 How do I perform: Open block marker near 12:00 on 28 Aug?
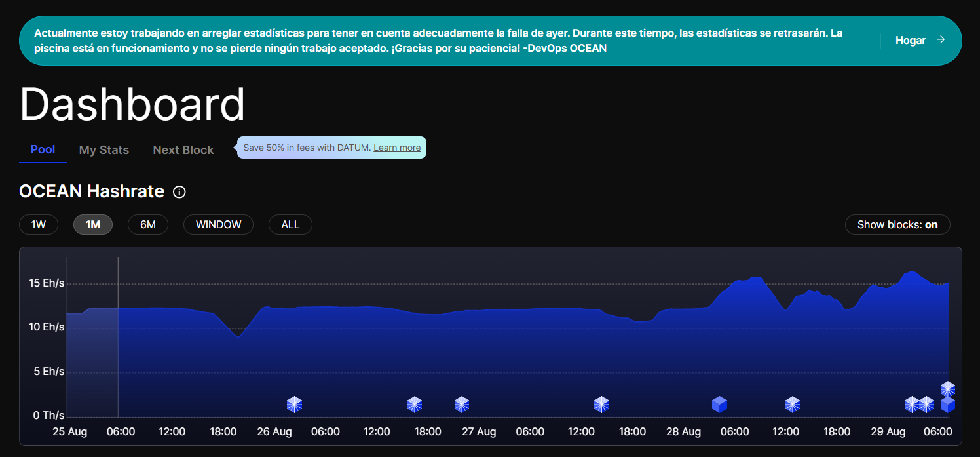coord(793,405)
